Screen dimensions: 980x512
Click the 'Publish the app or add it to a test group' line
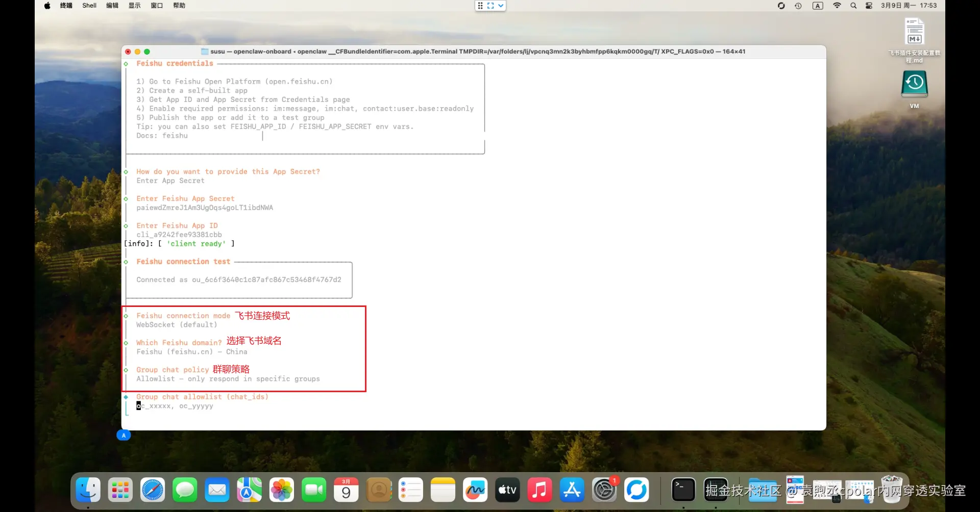(230, 117)
